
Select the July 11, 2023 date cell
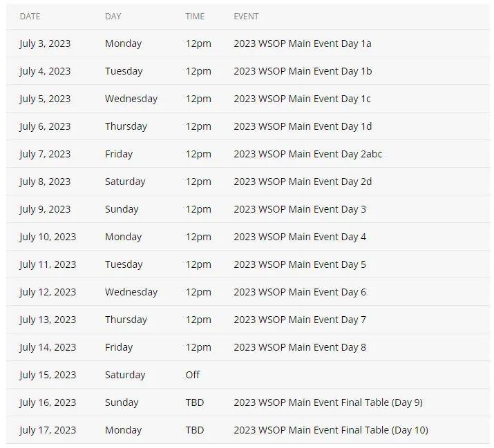click(48, 264)
